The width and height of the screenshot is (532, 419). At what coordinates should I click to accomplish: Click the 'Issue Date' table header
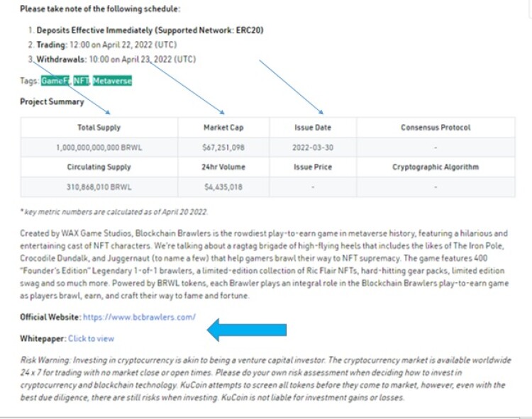point(313,128)
